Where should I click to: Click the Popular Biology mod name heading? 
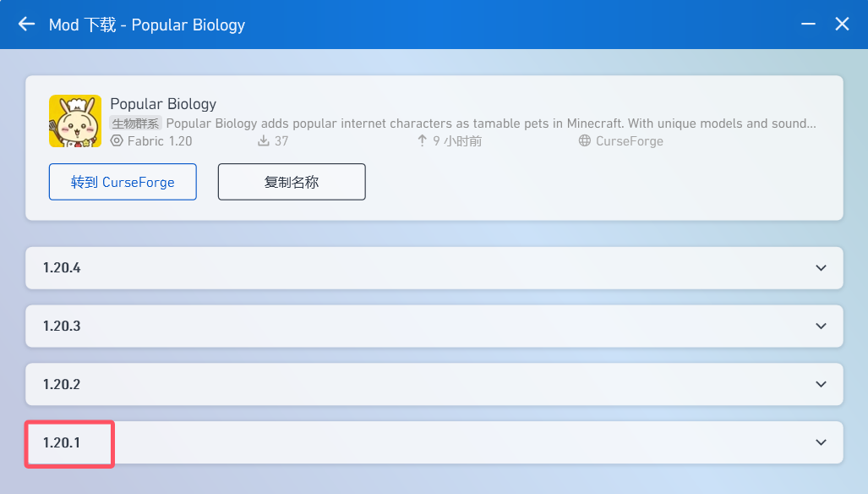pos(163,103)
